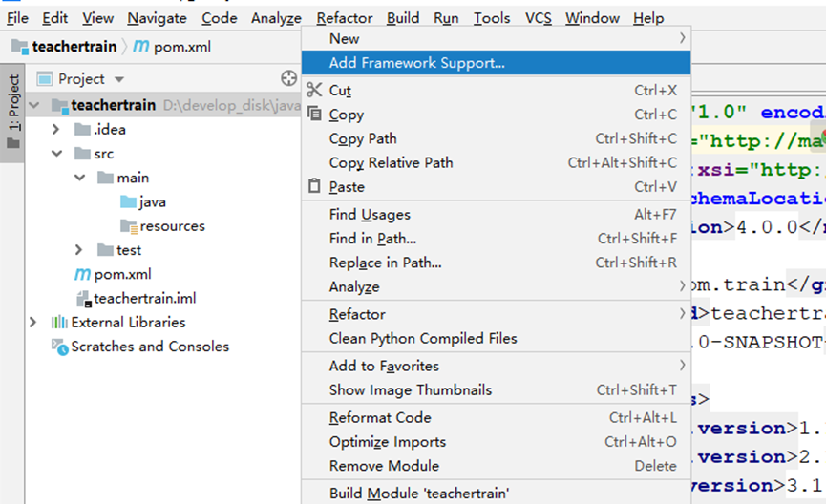Click the Cut scissors icon
The width and height of the screenshot is (826, 504).
point(314,90)
